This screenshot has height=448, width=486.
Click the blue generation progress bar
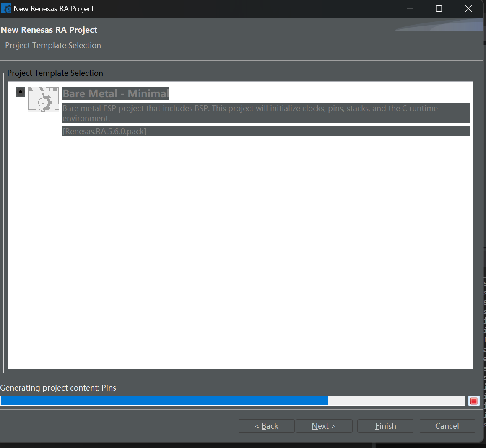point(233,401)
